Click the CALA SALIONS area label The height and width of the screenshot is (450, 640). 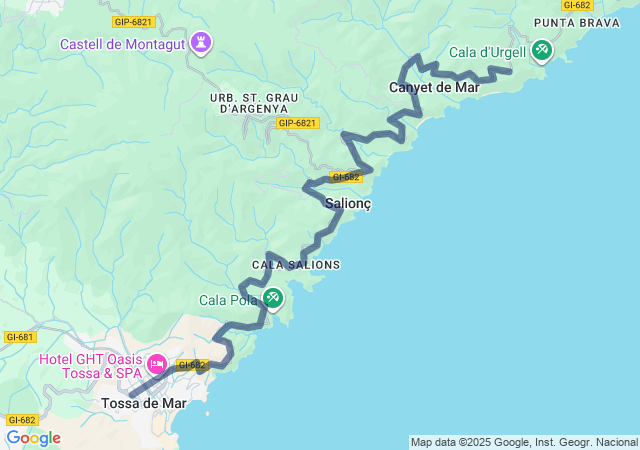[x=296, y=265]
